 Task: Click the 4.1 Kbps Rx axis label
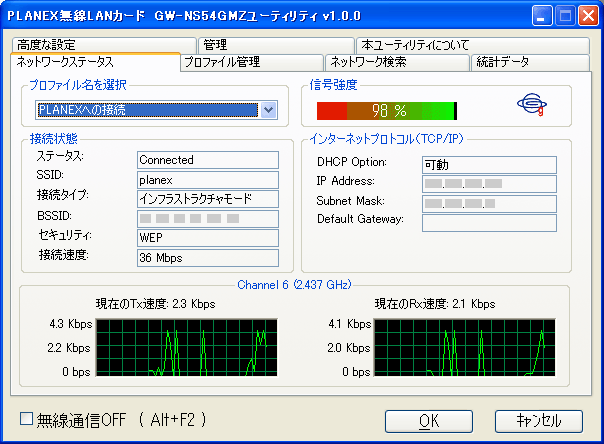click(350, 324)
